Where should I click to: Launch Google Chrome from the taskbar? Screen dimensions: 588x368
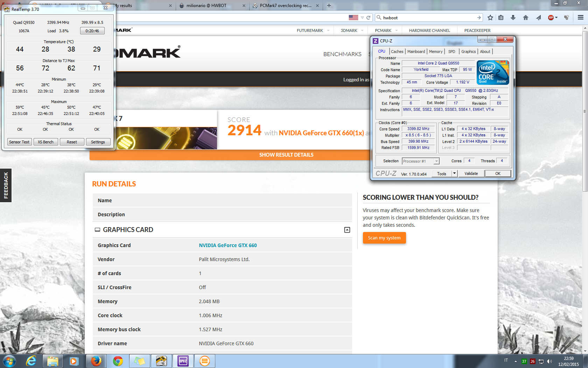pos(118,361)
